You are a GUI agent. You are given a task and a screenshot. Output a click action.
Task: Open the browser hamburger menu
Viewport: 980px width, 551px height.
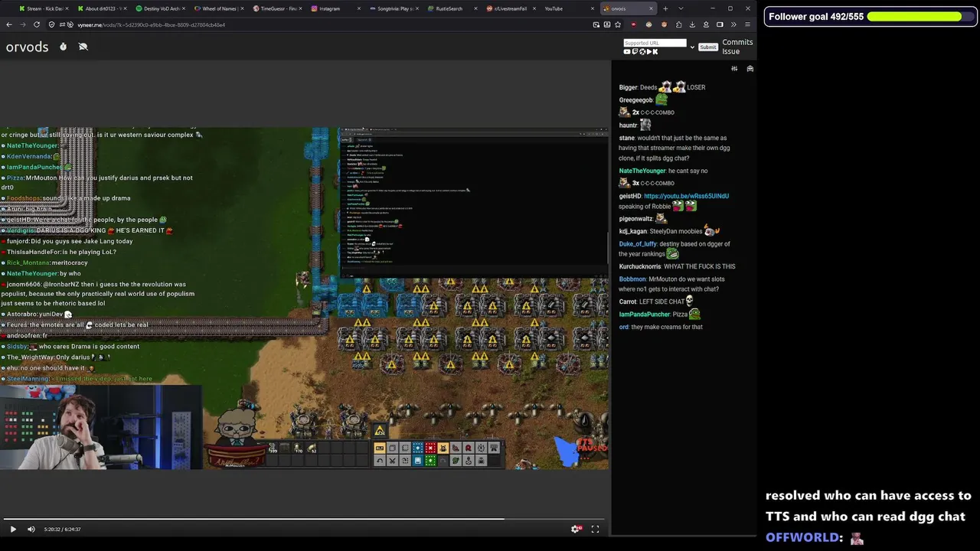coord(747,24)
